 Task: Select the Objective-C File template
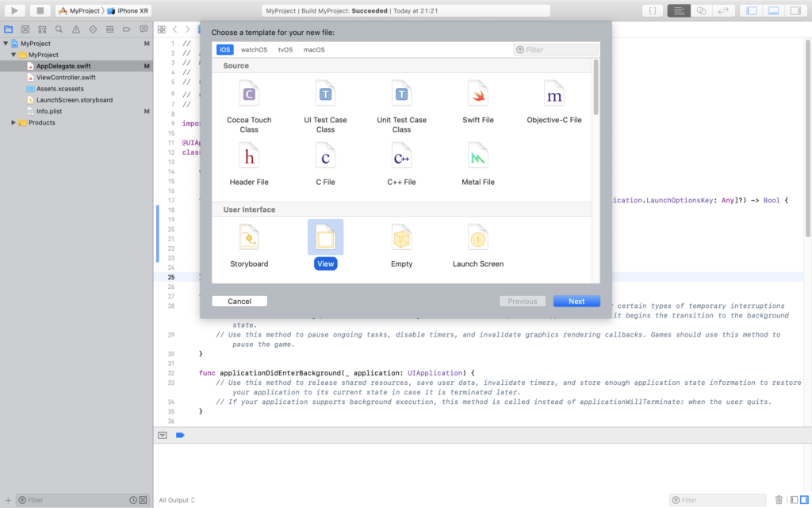[554, 102]
